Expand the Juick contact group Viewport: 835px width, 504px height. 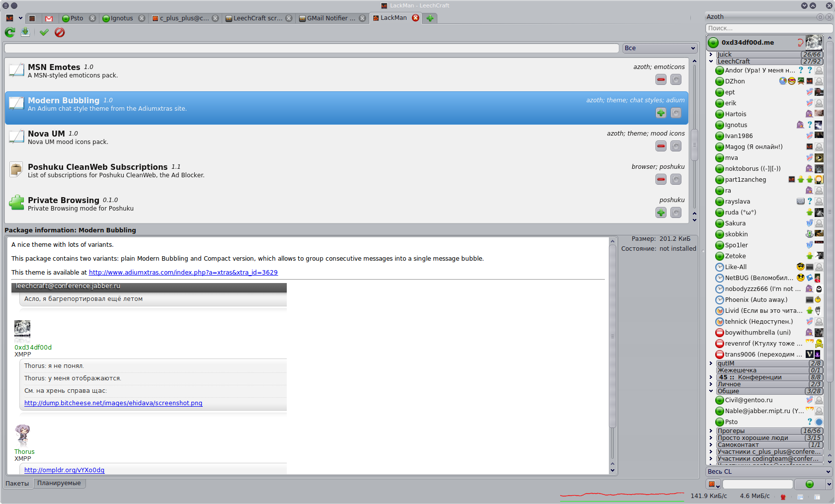pyautogui.click(x=711, y=55)
